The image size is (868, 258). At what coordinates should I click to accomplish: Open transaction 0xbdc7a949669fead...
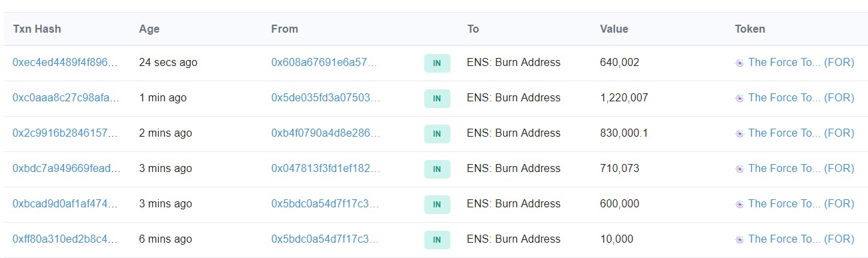click(67, 169)
